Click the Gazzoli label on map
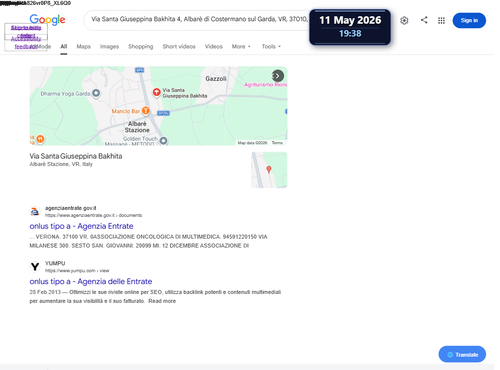The height and width of the screenshot is (370, 500). pos(216,79)
